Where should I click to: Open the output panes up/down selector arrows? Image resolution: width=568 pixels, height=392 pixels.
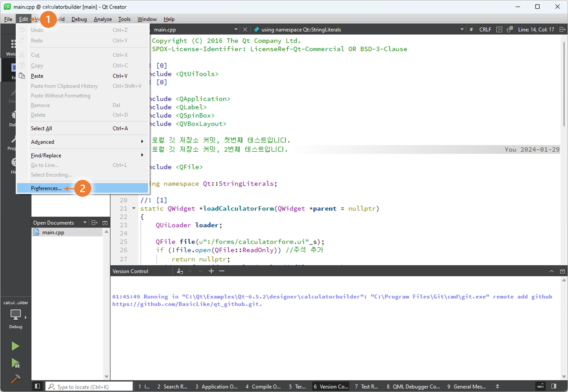tap(497, 386)
